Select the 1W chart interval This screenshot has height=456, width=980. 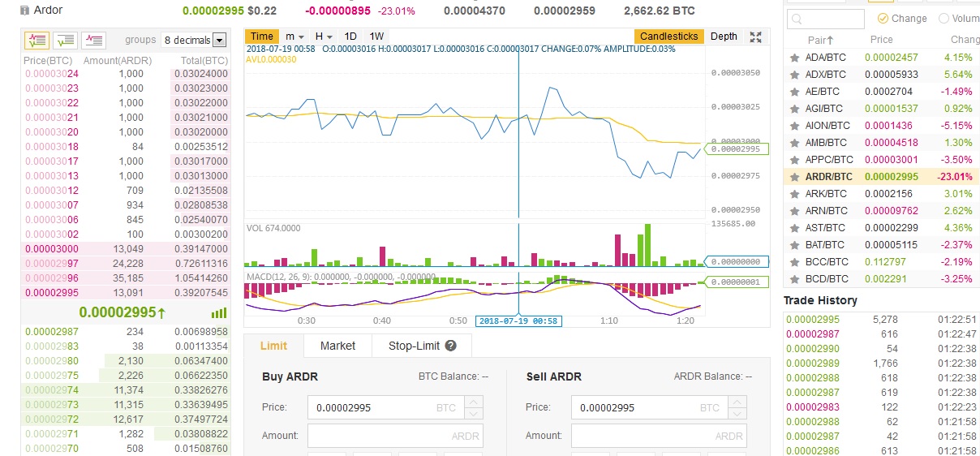click(376, 37)
